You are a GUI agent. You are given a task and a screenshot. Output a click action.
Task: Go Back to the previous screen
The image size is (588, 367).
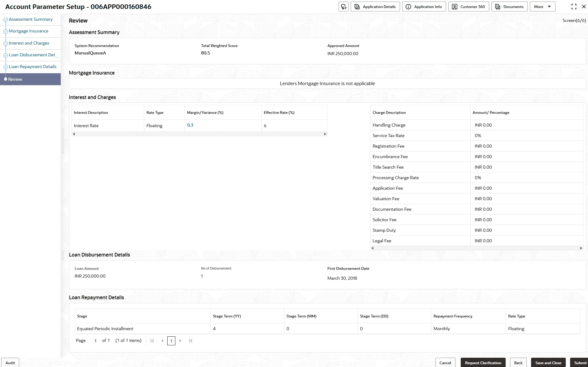pos(518,363)
